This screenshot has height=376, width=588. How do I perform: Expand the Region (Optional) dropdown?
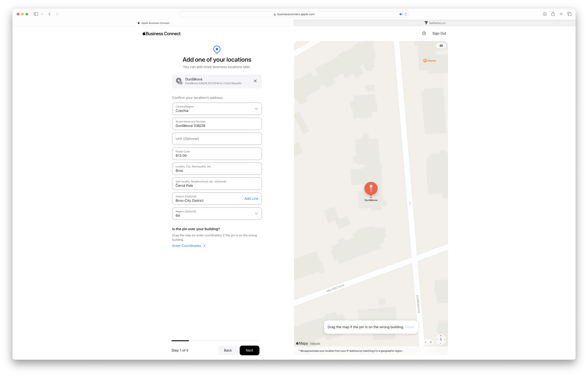[x=217, y=214]
